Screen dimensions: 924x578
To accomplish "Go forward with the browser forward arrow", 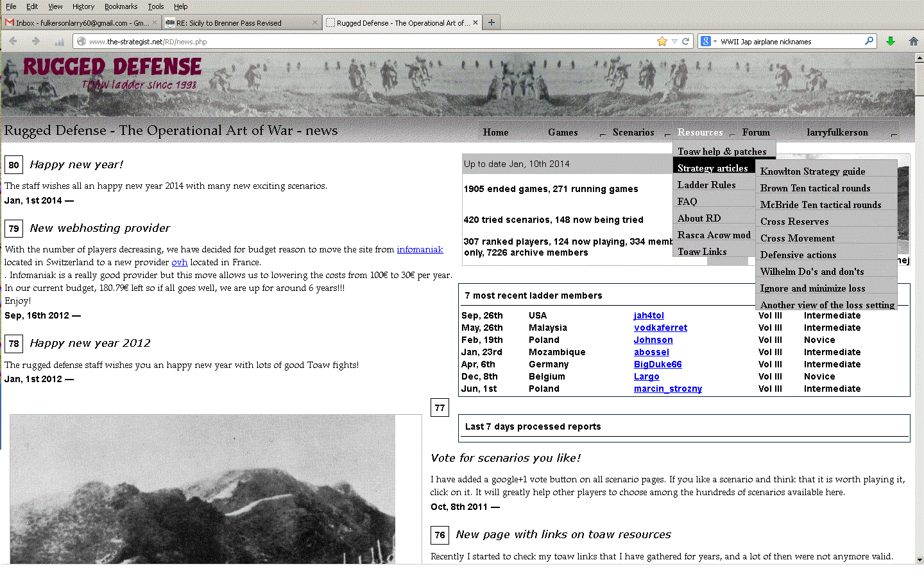I will point(36,41).
